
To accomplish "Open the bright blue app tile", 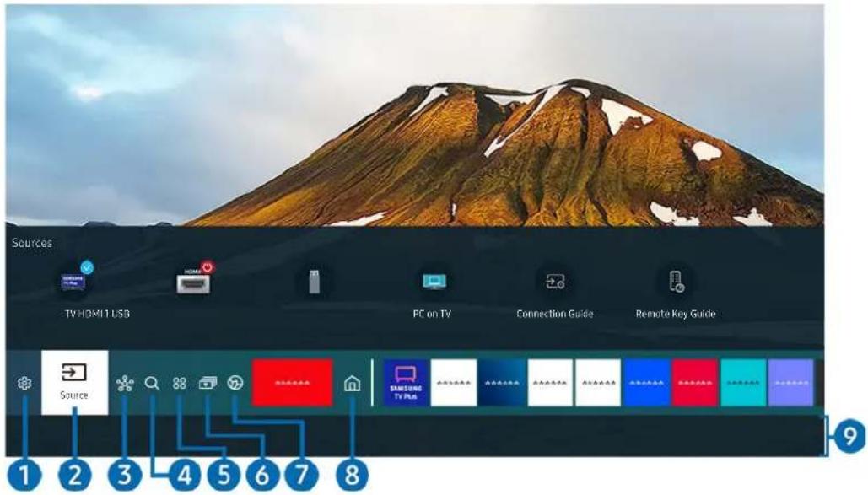I will (x=646, y=383).
